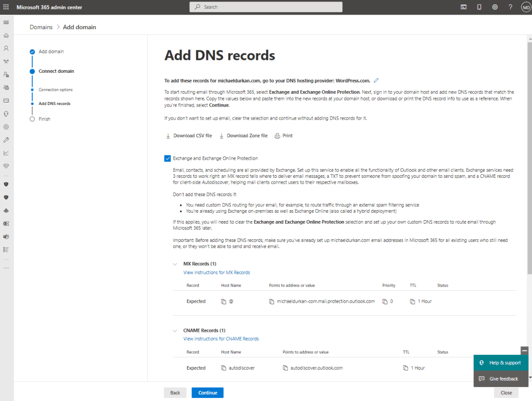Open the Help question mark icon
The image size is (532, 401).
510,7
